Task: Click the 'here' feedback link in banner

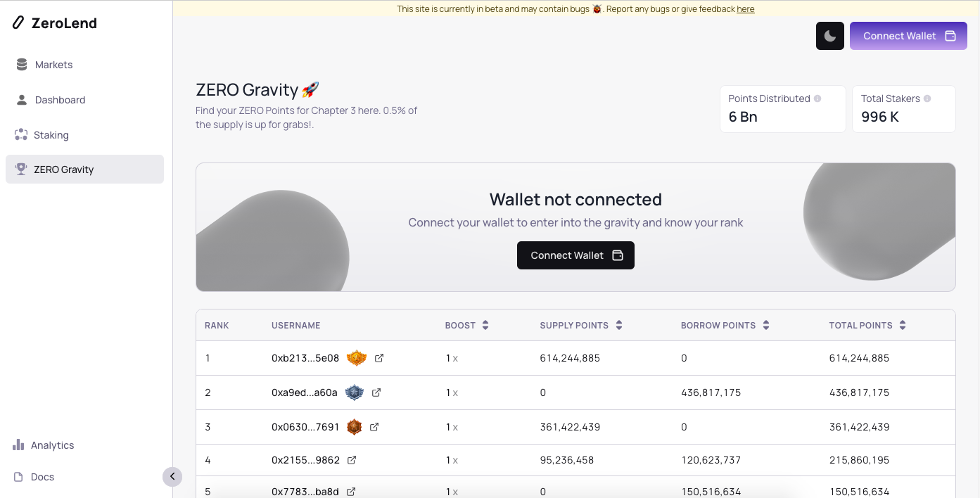Action: tap(746, 9)
